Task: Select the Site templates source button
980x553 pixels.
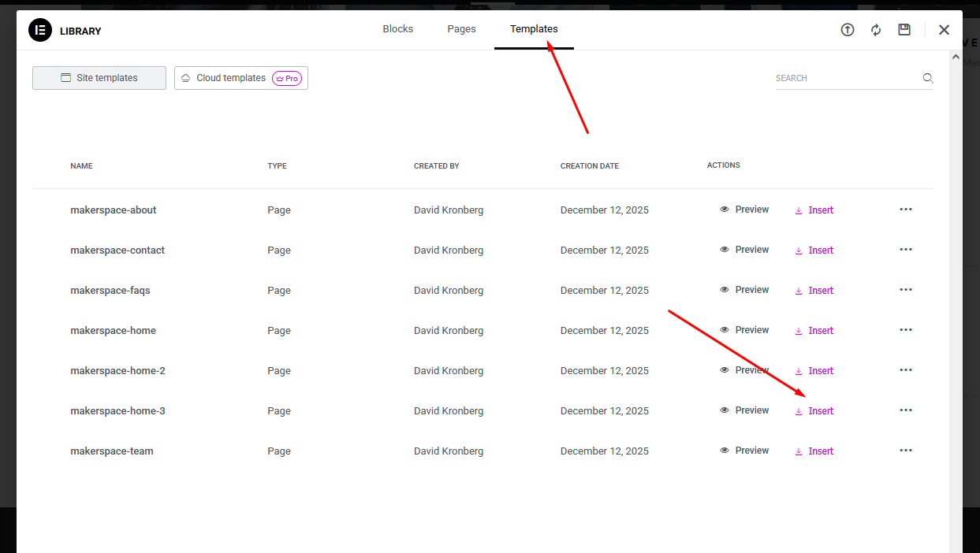Action: pyautogui.click(x=99, y=78)
